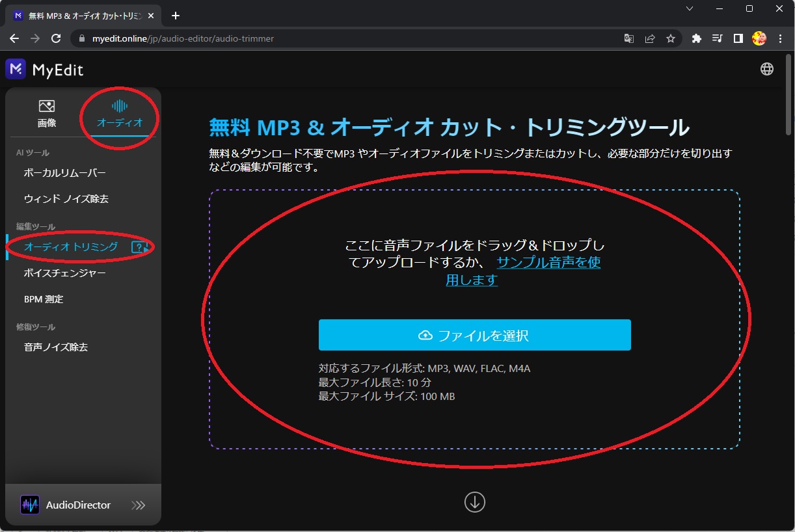Open ウィンド ノイズ除去 tool

pyautogui.click(x=66, y=199)
